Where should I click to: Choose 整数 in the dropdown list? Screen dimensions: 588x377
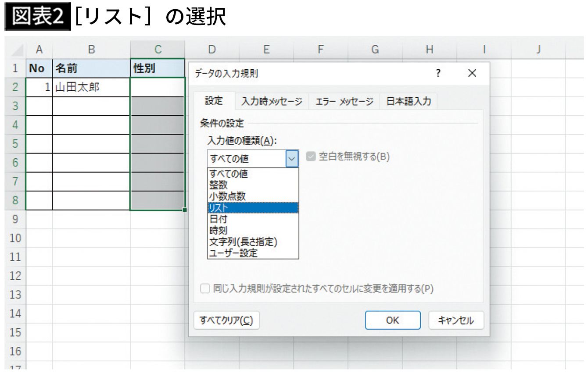[x=253, y=185]
